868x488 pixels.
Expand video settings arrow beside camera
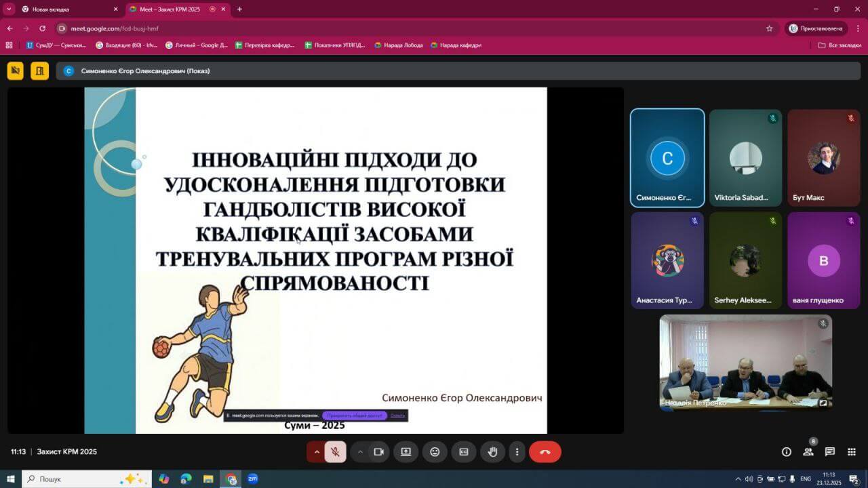[360, 452]
